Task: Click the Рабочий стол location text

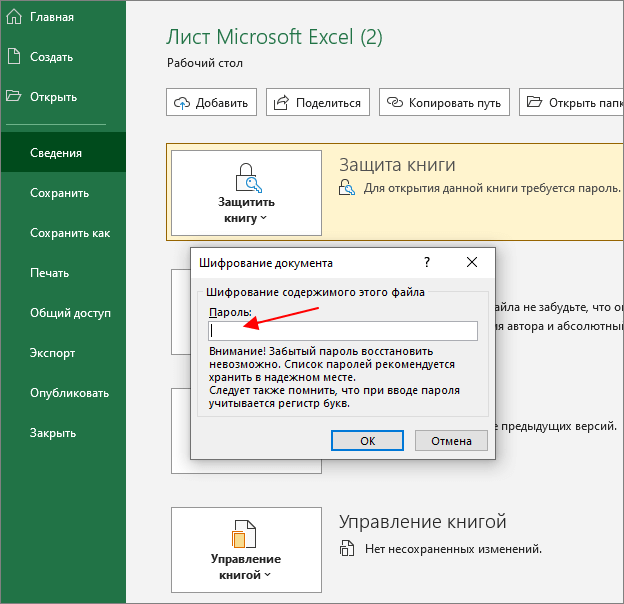Action: click(205, 63)
